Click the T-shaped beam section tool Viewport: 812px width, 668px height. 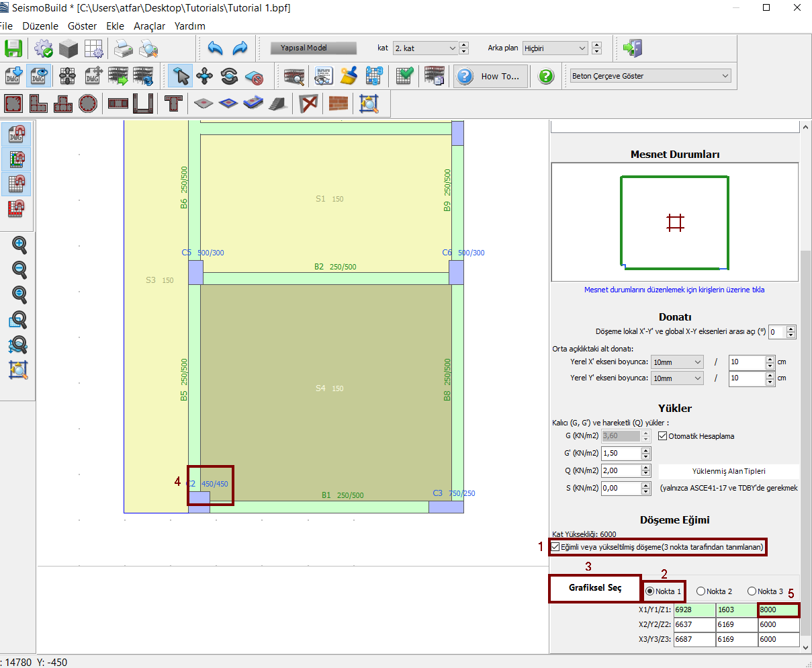pos(173,103)
